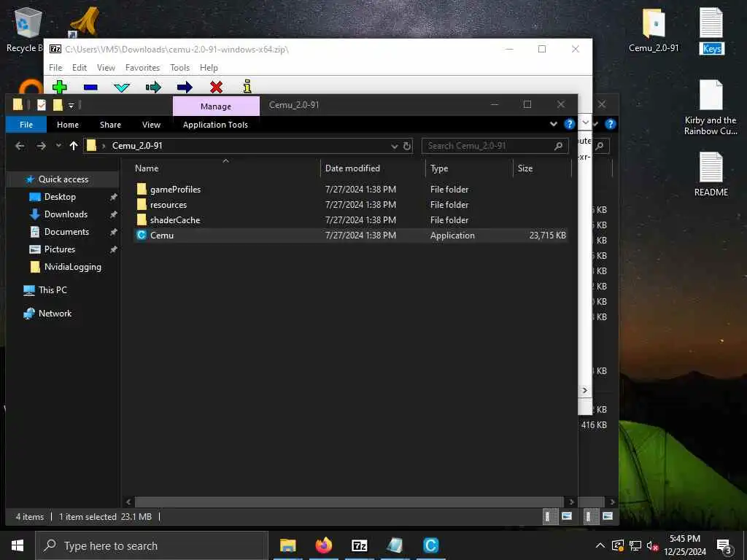This screenshot has width=747, height=560.
Task: Switch to the Explorer View ribbon tab
Action: click(x=151, y=124)
